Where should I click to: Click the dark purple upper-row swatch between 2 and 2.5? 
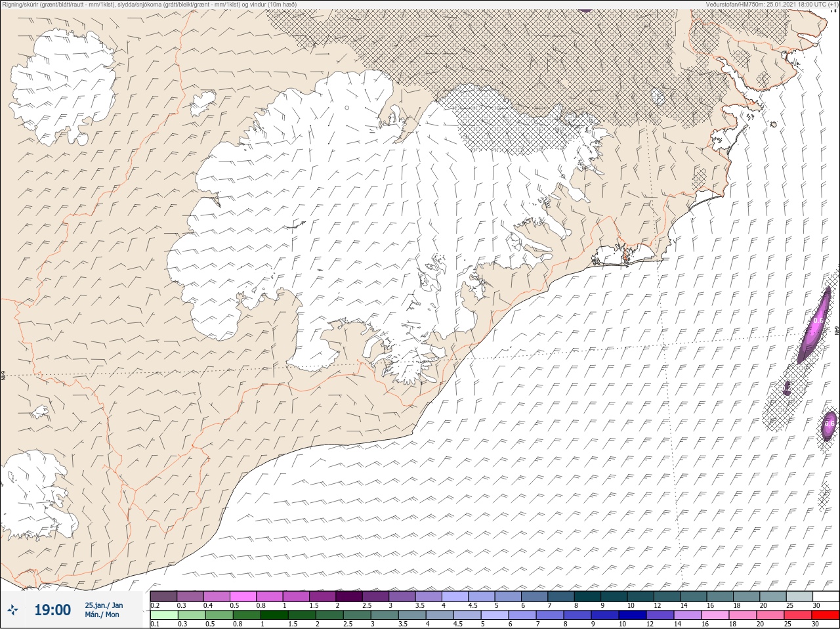(349, 596)
